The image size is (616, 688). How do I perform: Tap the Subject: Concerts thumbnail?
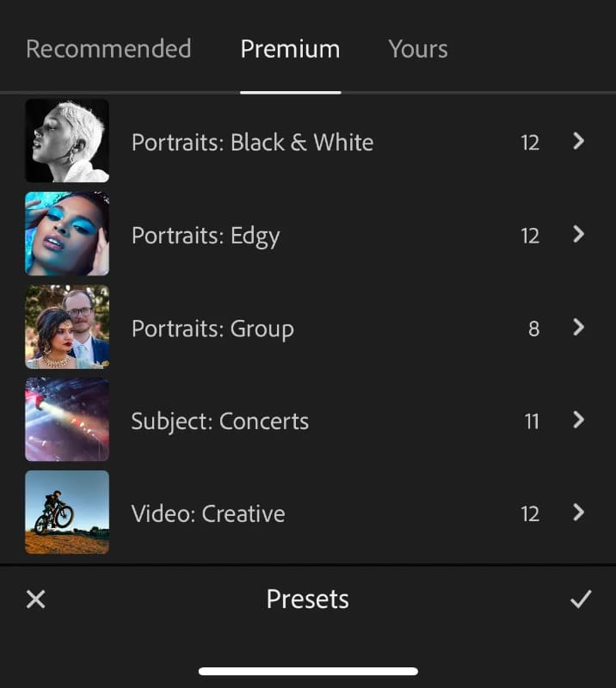click(67, 420)
